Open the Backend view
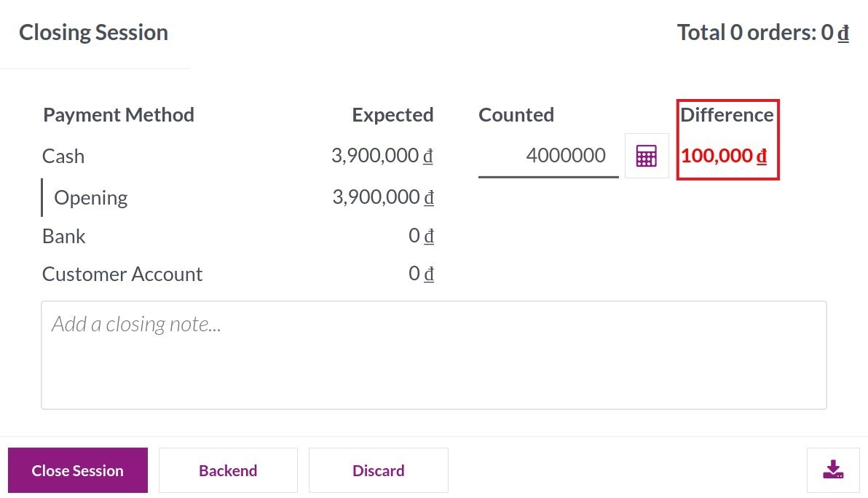Screen dimensions: 868x498 point(228,470)
